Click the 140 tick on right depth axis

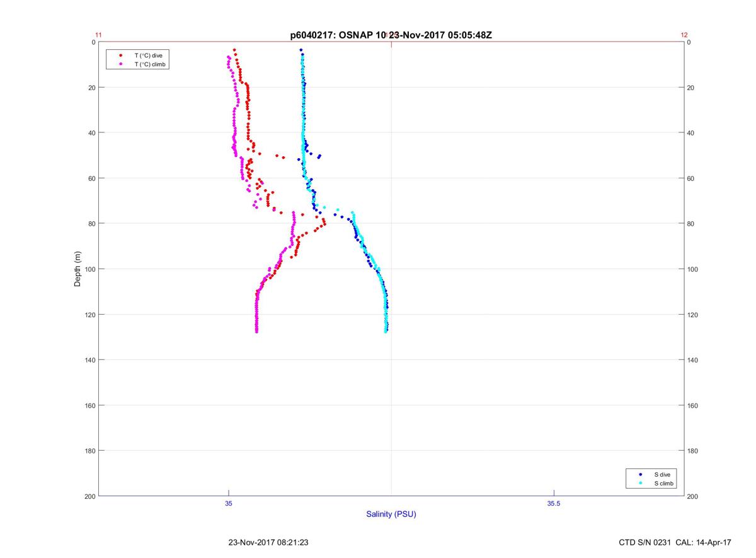pyautogui.click(x=693, y=360)
